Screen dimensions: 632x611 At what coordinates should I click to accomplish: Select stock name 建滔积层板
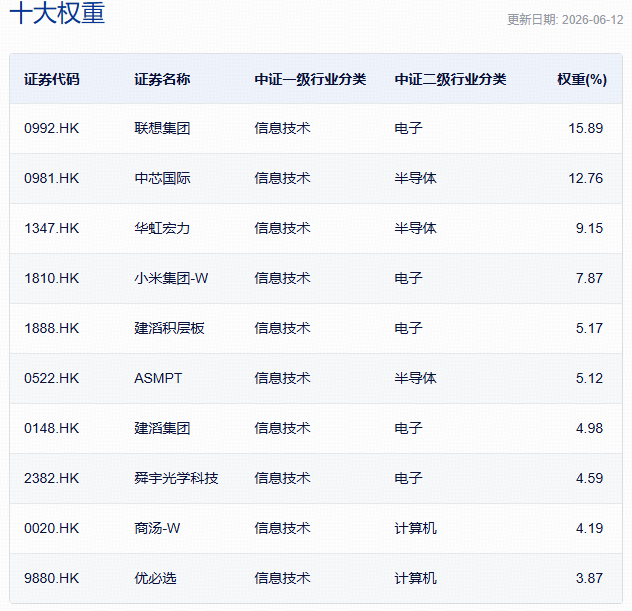(x=169, y=328)
